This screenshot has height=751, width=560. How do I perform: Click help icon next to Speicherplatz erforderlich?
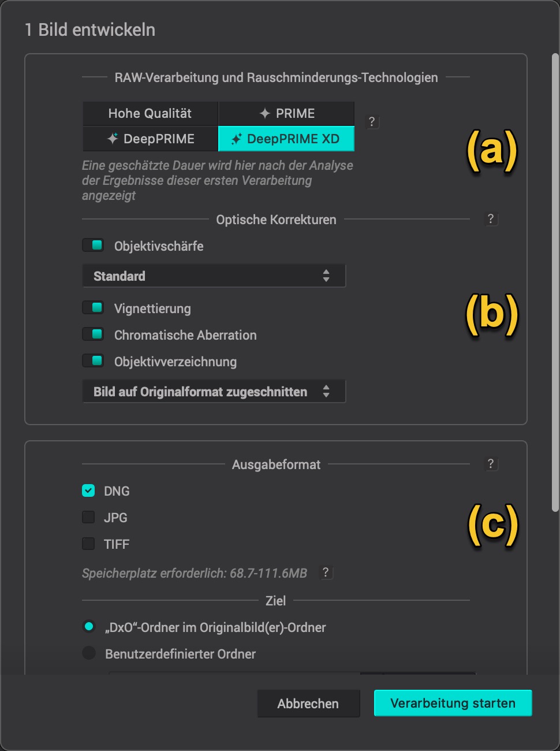click(x=326, y=572)
